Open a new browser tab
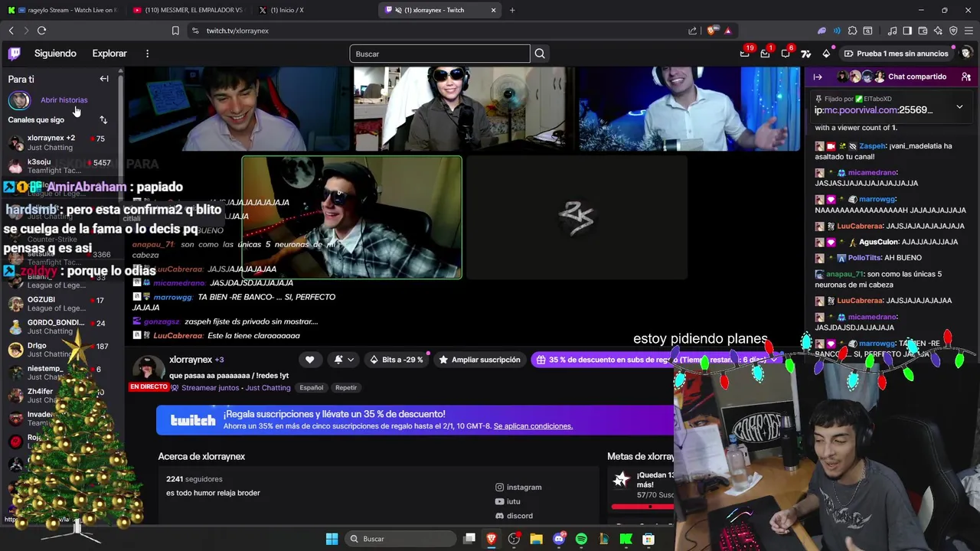Image resolution: width=980 pixels, height=551 pixels. click(x=512, y=10)
